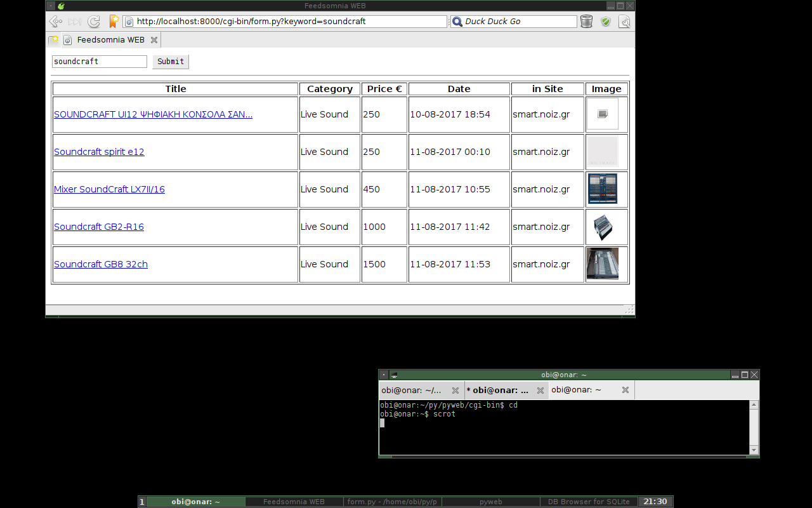Image resolution: width=812 pixels, height=508 pixels.
Task: Click the Duck Duck Go search field
Action: (514, 22)
